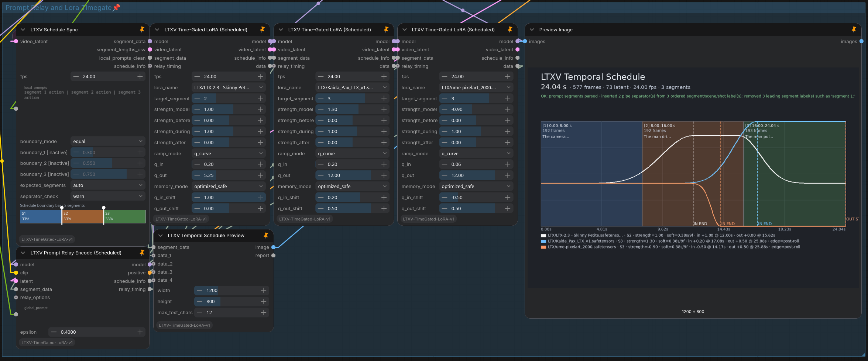Click the local_prompts text box
This screenshot has height=361, width=868.
click(83, 109)
